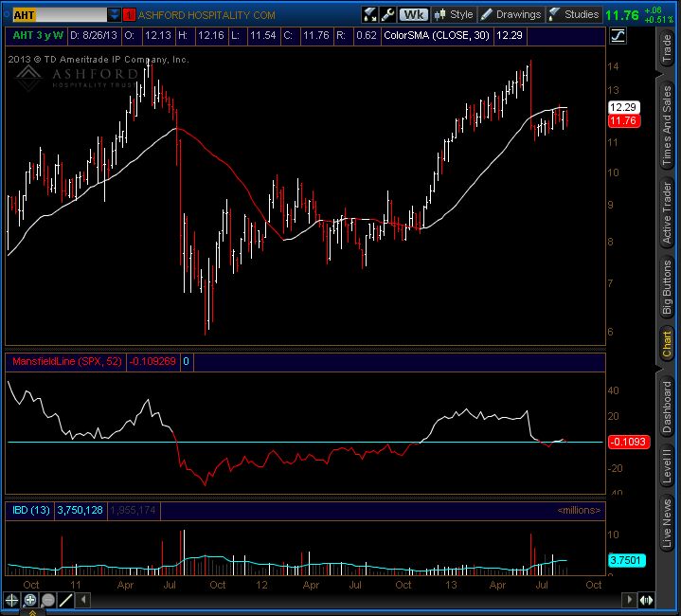Click the +0.51% change readout
Viewport: 681px width, 616px height.
coord(659,20)
